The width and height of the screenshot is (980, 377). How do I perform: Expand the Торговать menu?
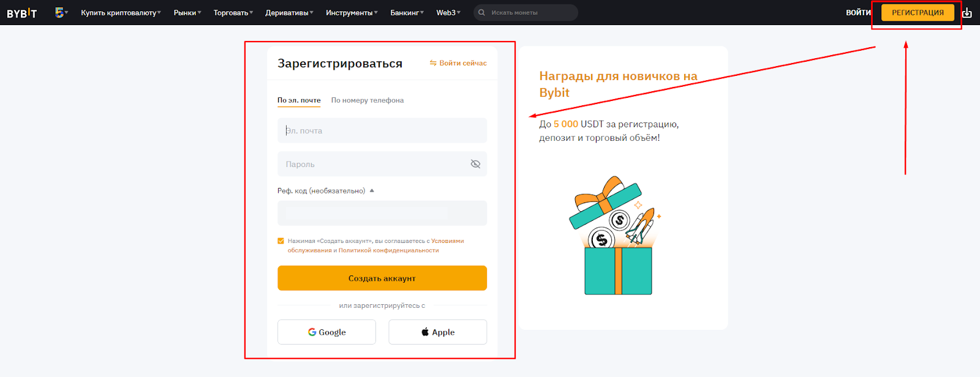coord(233,13)
